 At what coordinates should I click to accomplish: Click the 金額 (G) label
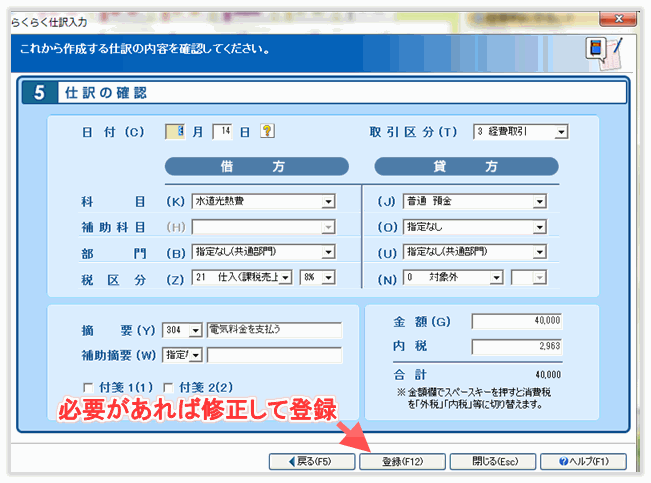(x=421, y=322)
